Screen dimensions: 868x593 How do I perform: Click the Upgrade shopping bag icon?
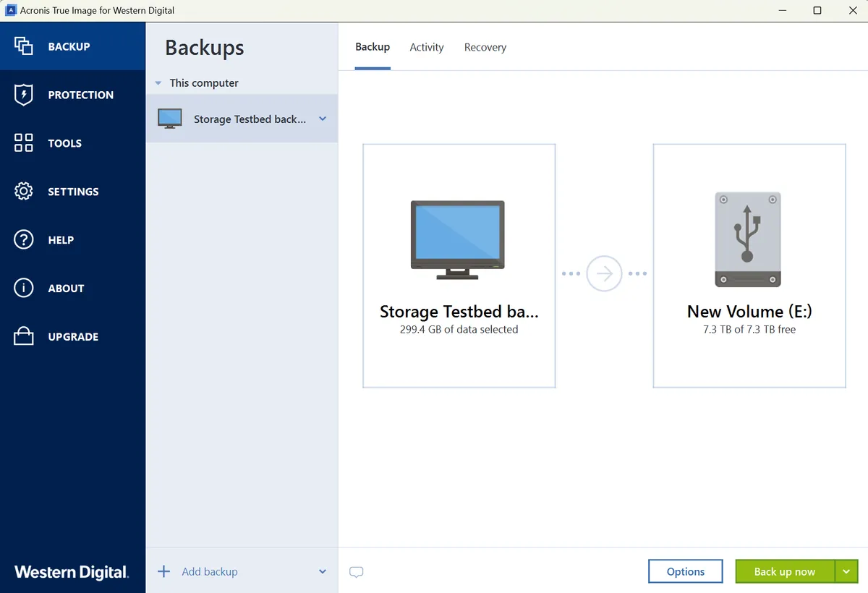pyautogui.click(x=24, y=337)
